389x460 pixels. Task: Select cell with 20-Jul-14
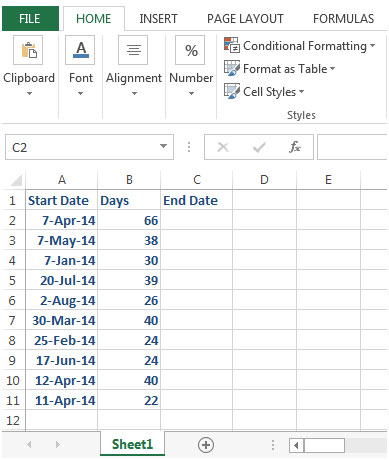click(x=62, y=280)
